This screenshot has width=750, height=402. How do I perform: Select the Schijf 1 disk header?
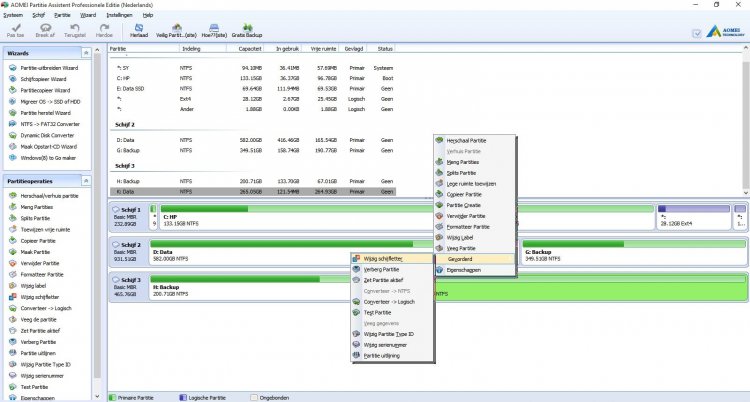tap(128, 217)
